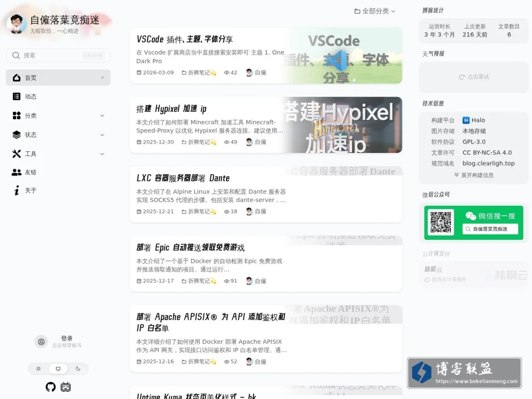Open 状态 sidebar menu item
The width and height of the screenshot is (532, 399).
point(58,135)
